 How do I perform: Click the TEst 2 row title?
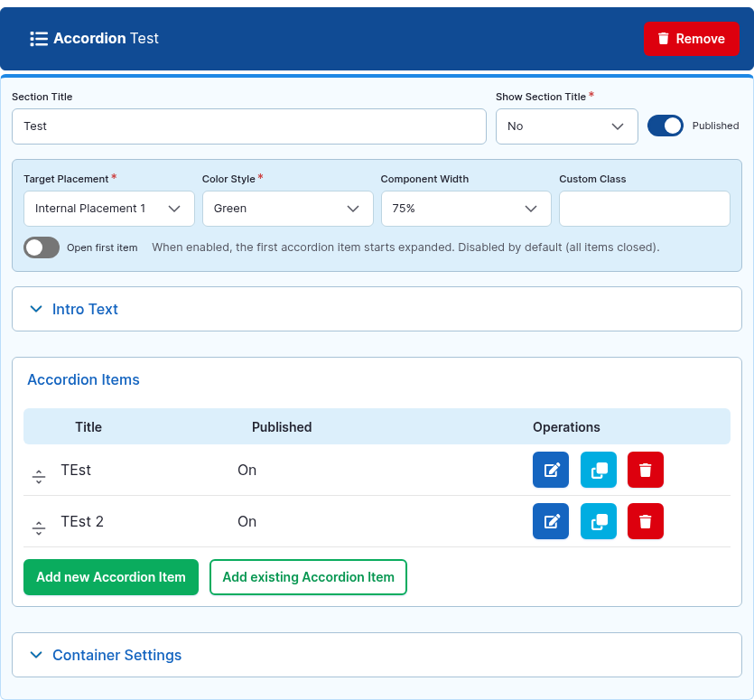[x=82, y=521]
